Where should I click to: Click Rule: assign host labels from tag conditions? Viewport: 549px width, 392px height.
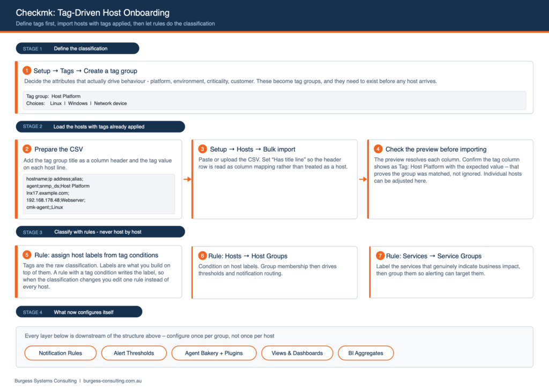(97, 255)
